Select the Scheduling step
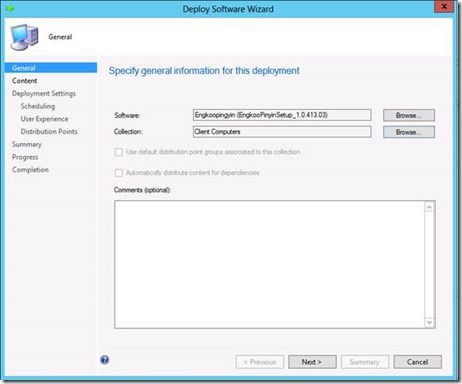 38,106
